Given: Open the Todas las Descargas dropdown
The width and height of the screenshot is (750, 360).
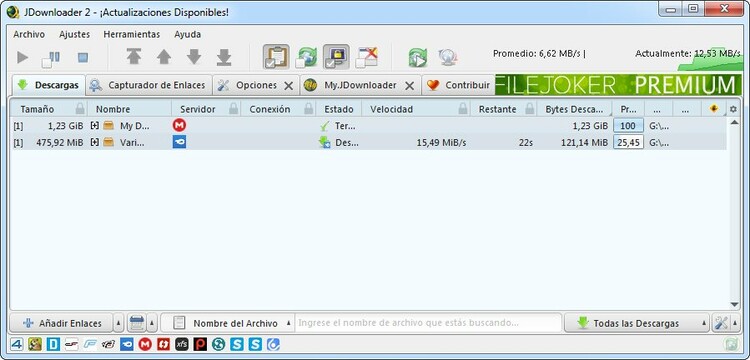Looking at the screenshot, I should [637, 323].
